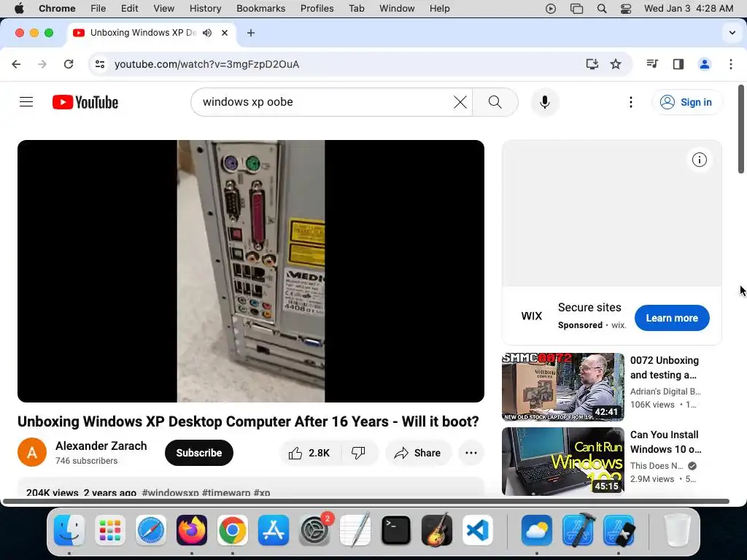Click the magnifier search button
747x560 pixels.
(495, 102)
